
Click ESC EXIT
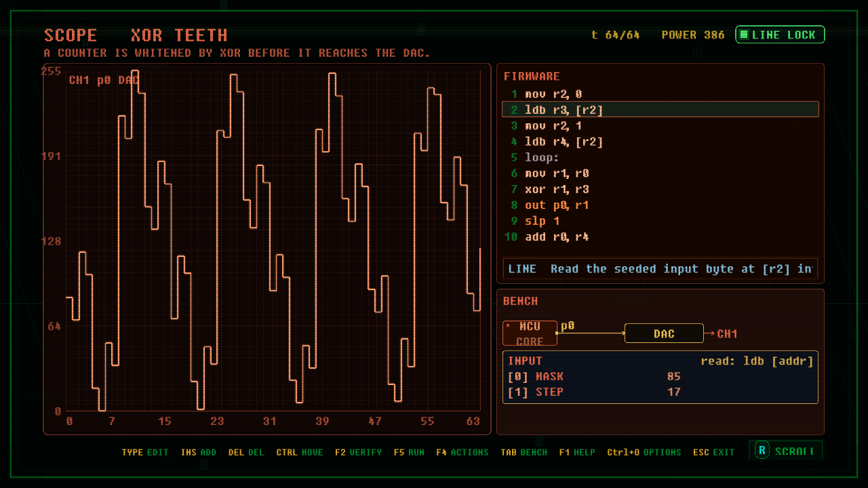pyautogui.click(x=714, y=452)
